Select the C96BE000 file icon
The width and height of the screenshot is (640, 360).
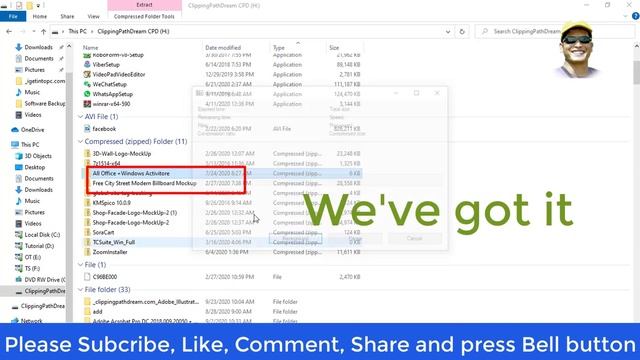point(87,277)
